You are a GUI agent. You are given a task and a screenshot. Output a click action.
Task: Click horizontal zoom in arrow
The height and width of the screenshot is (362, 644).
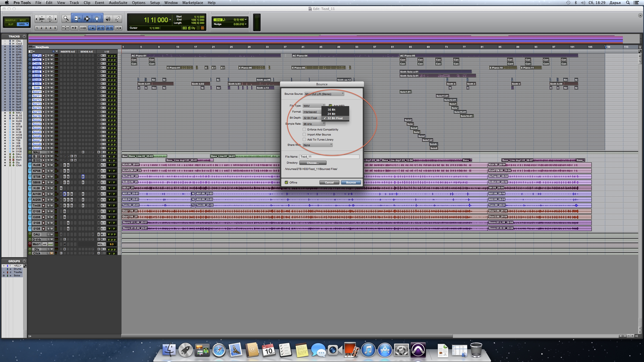pyautogui.click(x=56, y=19)
